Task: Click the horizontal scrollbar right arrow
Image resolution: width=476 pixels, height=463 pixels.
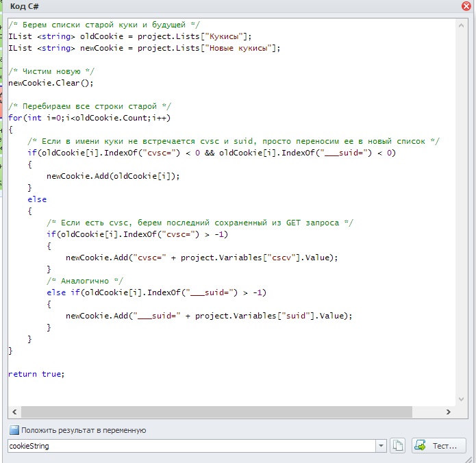Action: tap(449, 412)
